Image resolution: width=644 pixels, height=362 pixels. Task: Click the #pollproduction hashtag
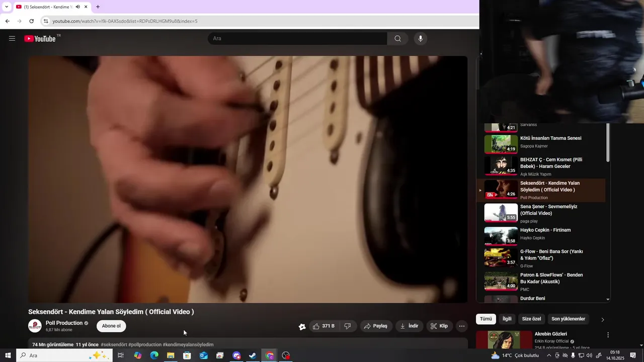[x=145, y=344]
